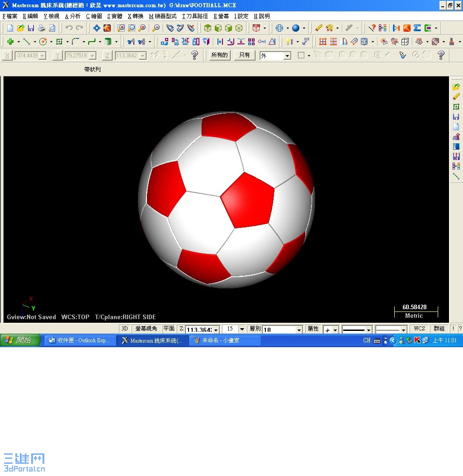This screenshot has height=476, width=463.
Task: Click the yellow pencil delete entities icon
Action: pos(318,28)
